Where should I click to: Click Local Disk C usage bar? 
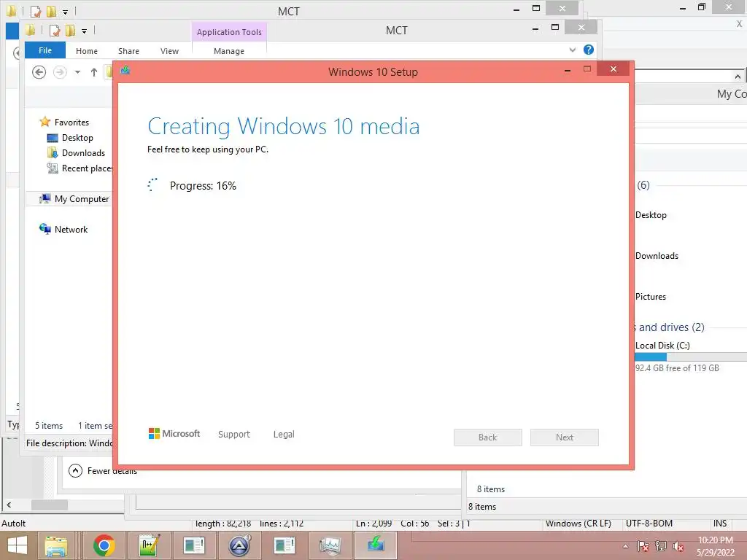point(691,357)
